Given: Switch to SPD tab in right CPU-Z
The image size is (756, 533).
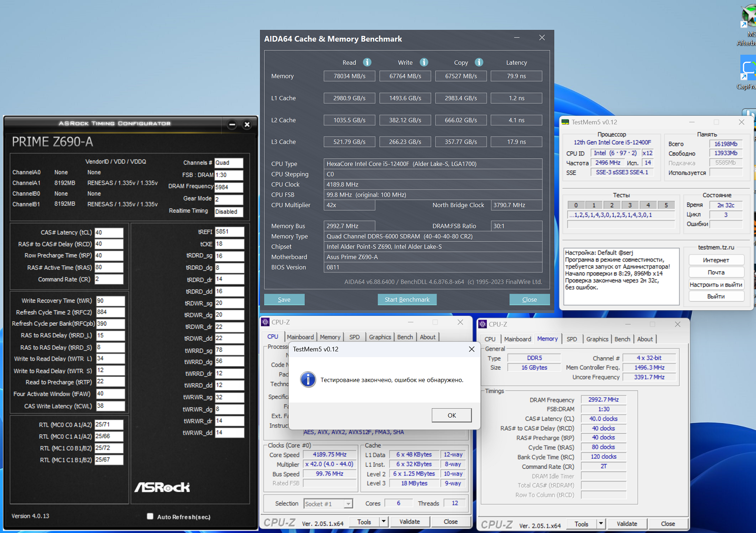Looking at the screenshot, I should (572, 339).
